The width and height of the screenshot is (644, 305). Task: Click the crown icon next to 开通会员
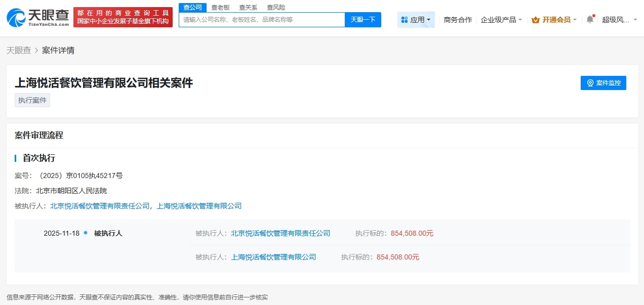tap(535, 19)
